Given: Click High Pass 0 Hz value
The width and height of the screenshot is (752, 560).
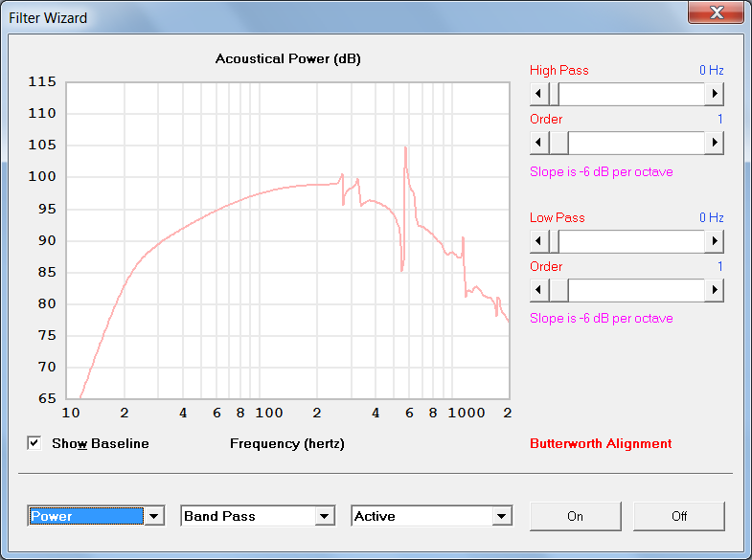Looking at the screenshot, I should click(x=711, y=71).
